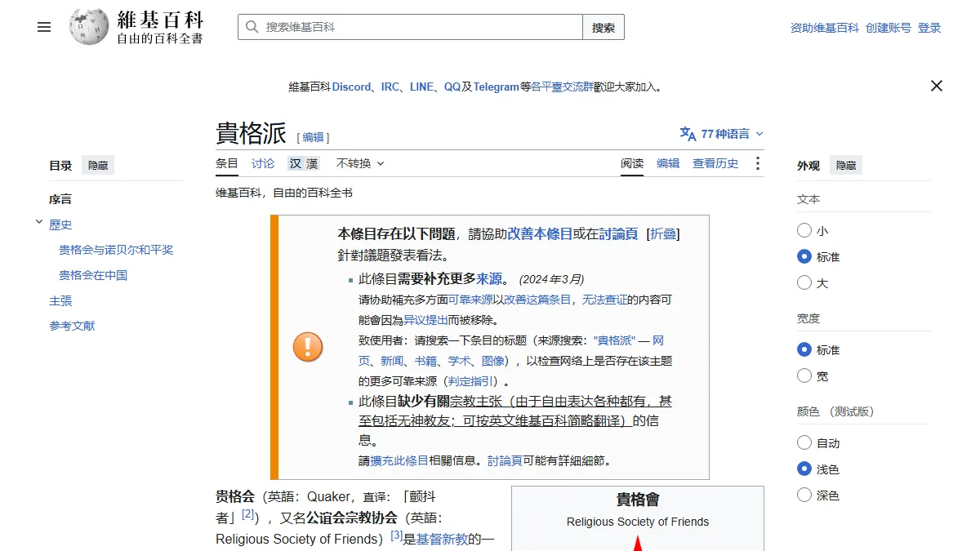The image size is (980, 551).
Task: Click 书籍 source search link
Action: pos(425,361)
